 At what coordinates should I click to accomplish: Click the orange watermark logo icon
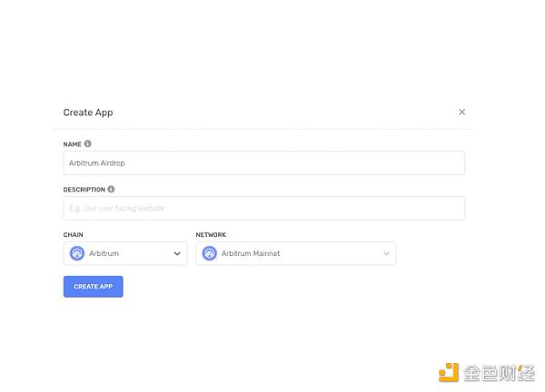449,372
